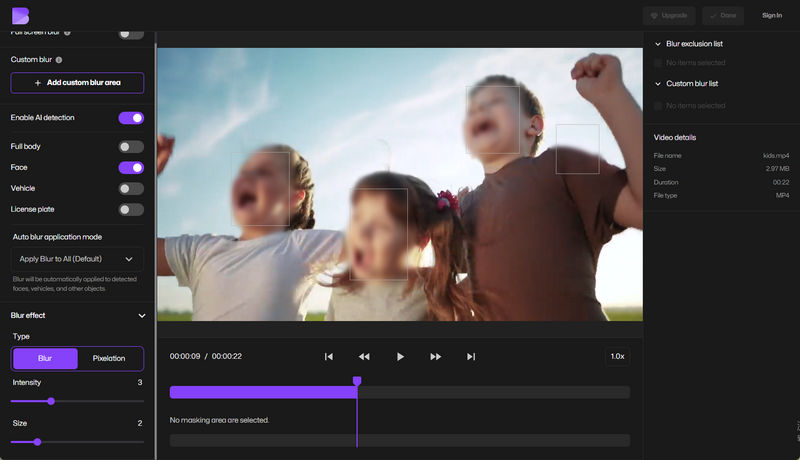This screenshot has height=460, width=800.
Task: Click the Intensity value 3
Action: tap(140, 382)
